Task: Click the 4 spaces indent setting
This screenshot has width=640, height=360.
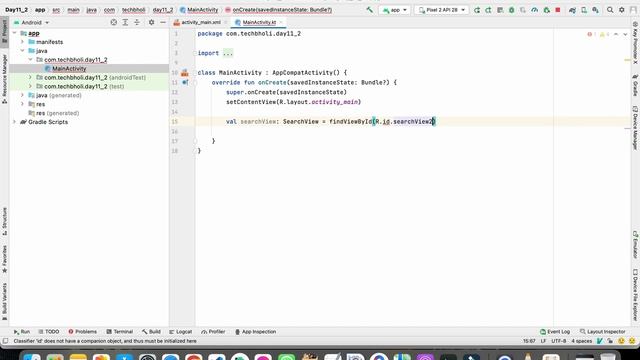Action: [581, 341]
